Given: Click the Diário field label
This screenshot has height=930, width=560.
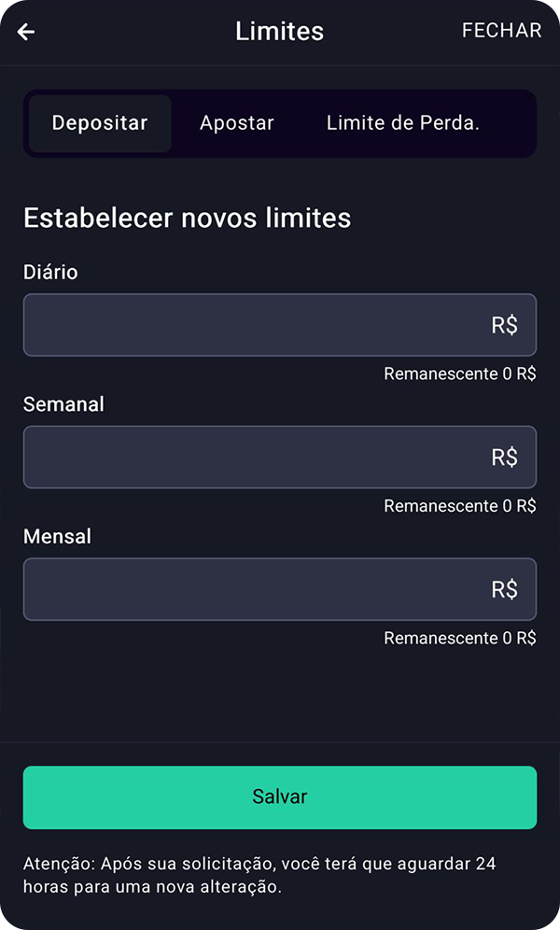Looking at the screenshot, I should tap(50, 272).
